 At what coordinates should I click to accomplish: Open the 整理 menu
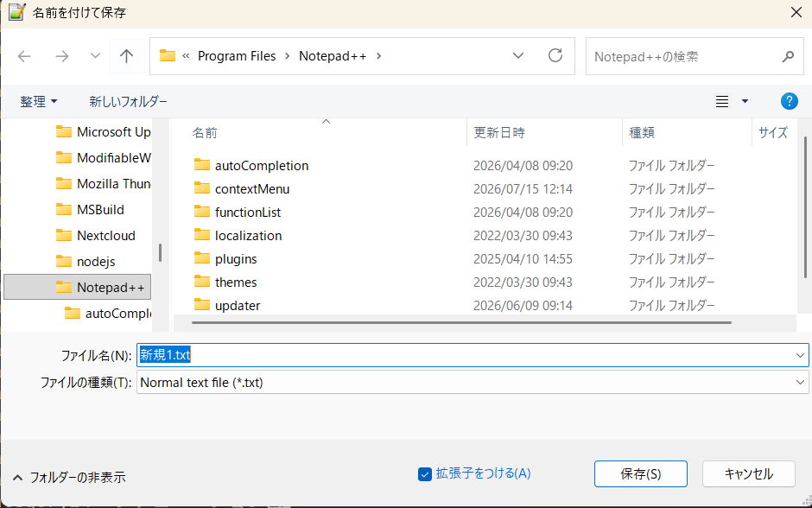[x=38, y=101]
